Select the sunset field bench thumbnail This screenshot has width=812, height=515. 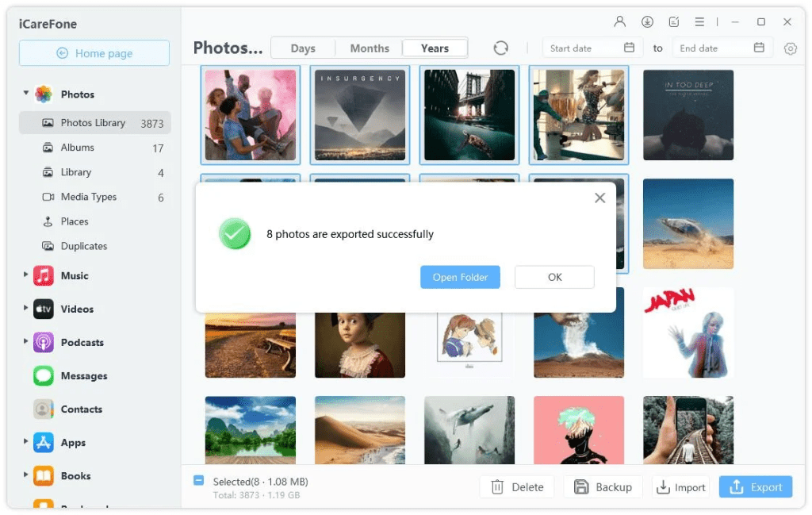[x=251, y=345]
